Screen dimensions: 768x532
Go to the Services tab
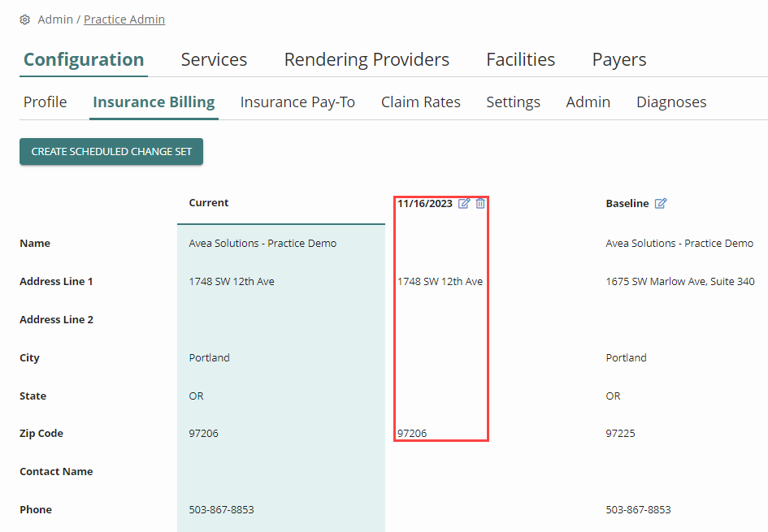click(214, 60)
